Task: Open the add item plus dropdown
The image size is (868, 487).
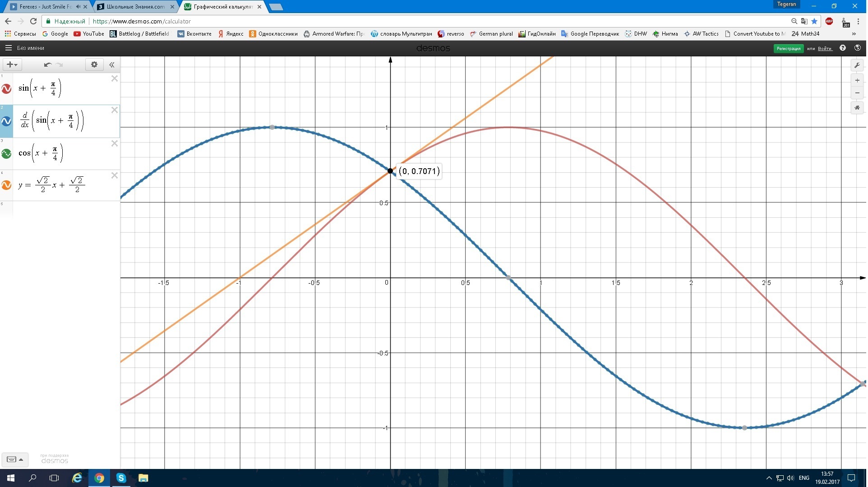Action: (x=12, y=64)
